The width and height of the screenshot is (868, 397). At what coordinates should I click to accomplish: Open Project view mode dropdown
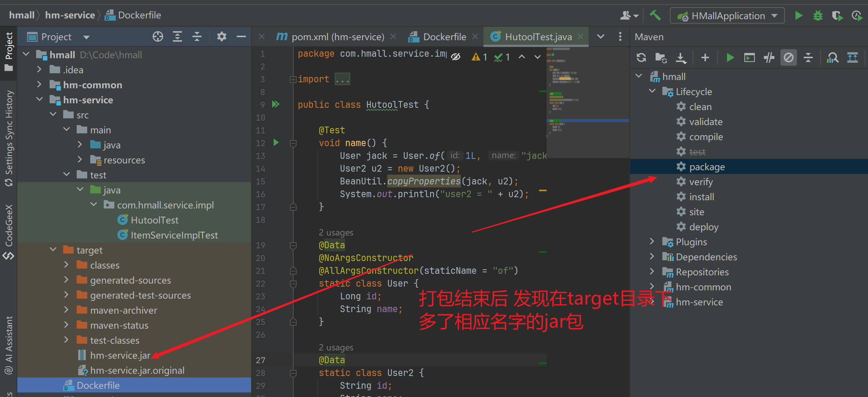point(86,37)
